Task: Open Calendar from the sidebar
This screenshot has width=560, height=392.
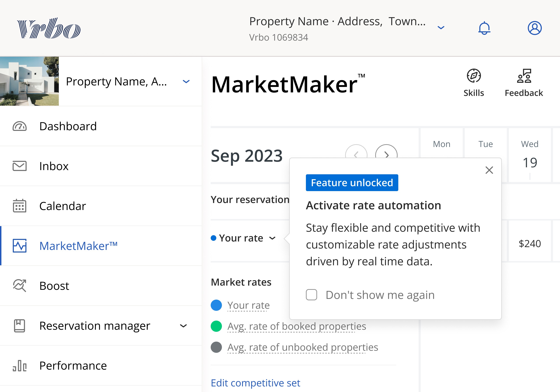Action: (x=62, y=206)
